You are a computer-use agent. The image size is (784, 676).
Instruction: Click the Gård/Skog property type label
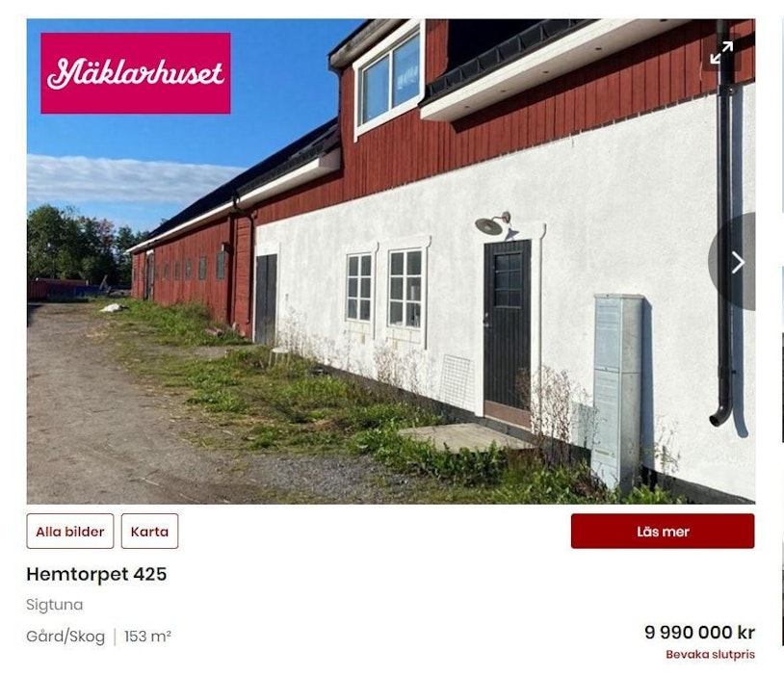click(65, 637)
